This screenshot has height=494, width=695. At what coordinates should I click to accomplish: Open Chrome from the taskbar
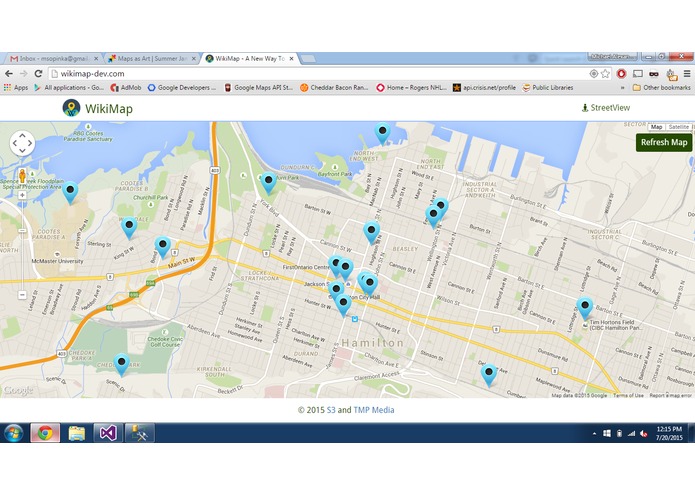click(45, 433)
